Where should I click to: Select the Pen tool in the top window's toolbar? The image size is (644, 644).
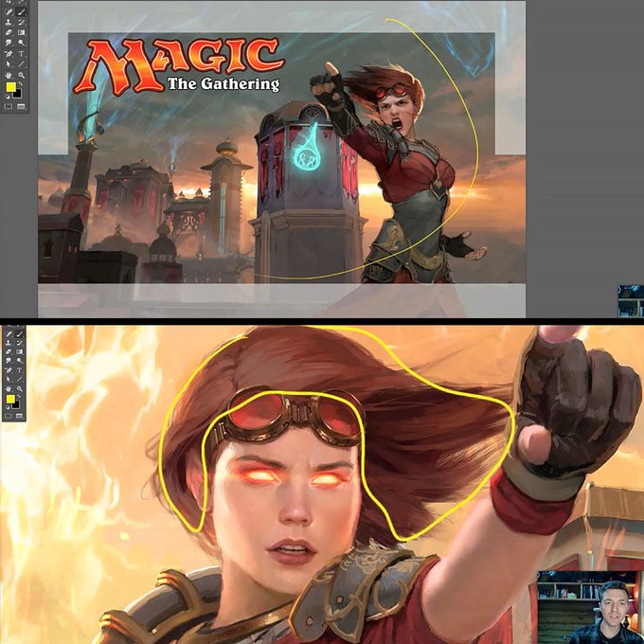click(x=9, y=54)
